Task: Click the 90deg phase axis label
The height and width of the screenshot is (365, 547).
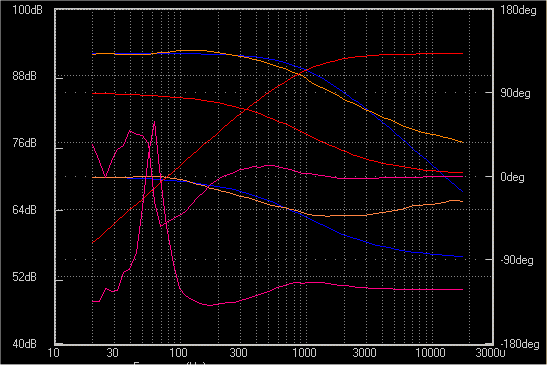Action: (515, 93)
